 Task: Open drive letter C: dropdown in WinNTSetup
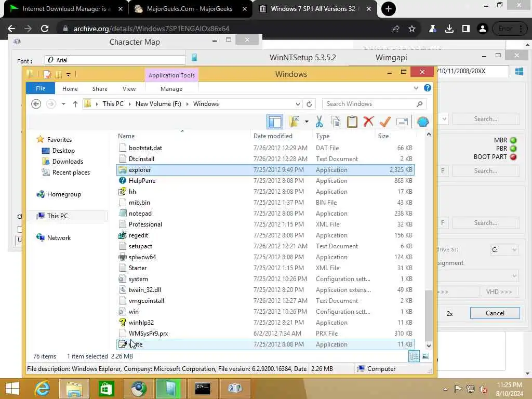click(x=504, y=250)
